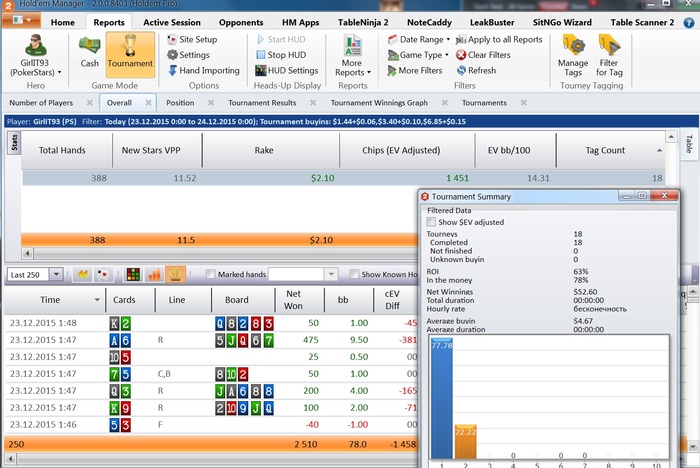Viewport: 700px width, 468px height.
Task: Open More Filters
Action: [415, 71]
